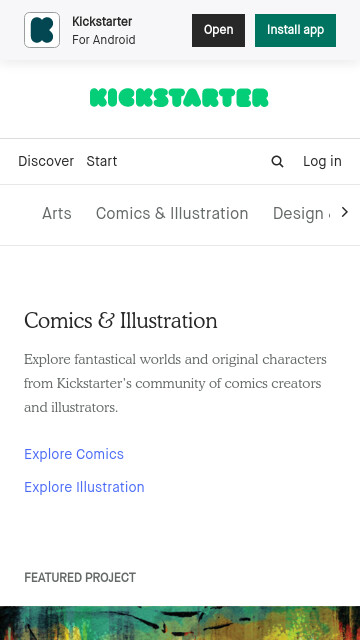Screen dimensions: 360x640
Task: Tap the Install app button
Action: pyautogui.click(x=296, y=30)
